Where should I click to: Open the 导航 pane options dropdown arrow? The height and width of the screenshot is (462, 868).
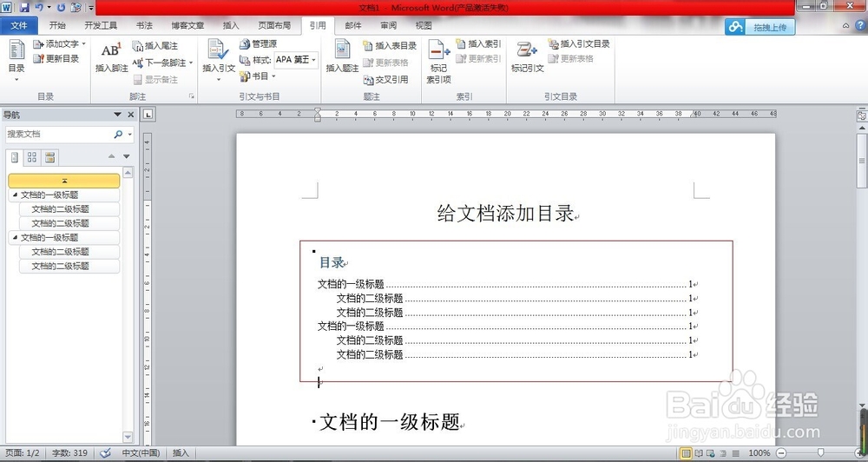(x=117, y=115)
